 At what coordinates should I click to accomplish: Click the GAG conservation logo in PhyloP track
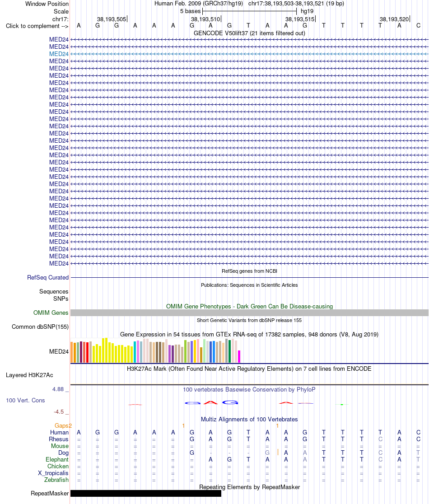point(211,402)
